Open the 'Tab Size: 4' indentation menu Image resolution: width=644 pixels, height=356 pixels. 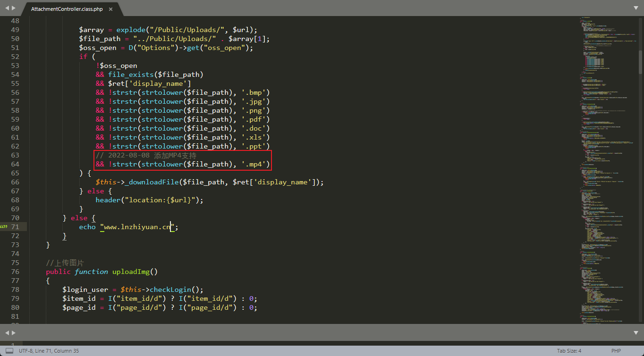569,351
